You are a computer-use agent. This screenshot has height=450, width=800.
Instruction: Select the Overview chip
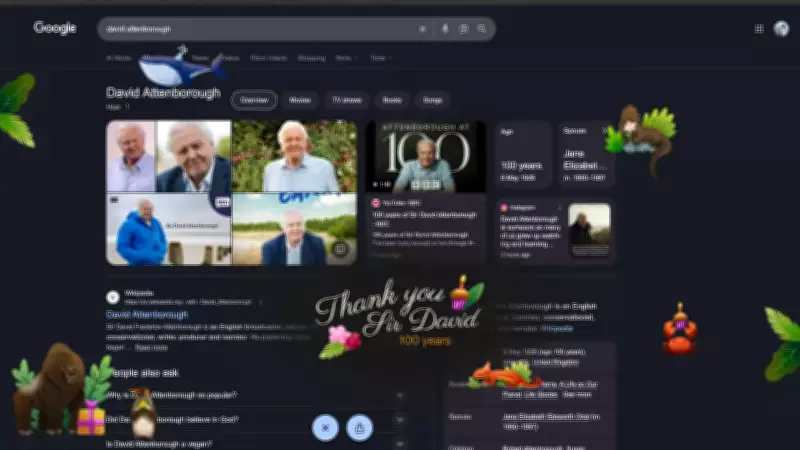(254, 100)
